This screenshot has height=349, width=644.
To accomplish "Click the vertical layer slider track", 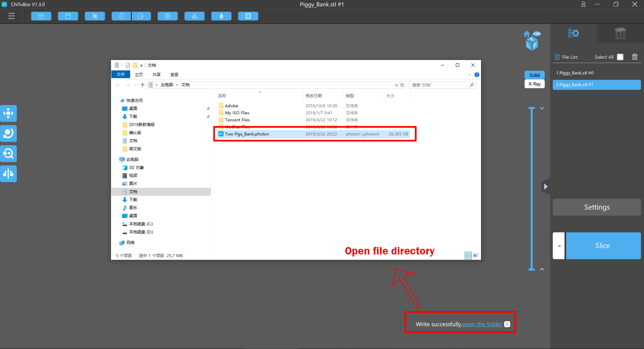I will coord(532,188).
